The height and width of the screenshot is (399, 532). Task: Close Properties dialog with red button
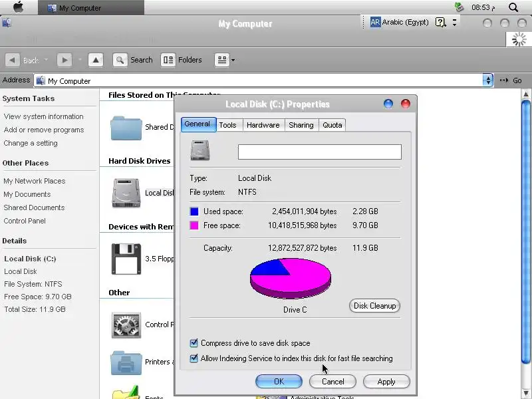[406, 104]
